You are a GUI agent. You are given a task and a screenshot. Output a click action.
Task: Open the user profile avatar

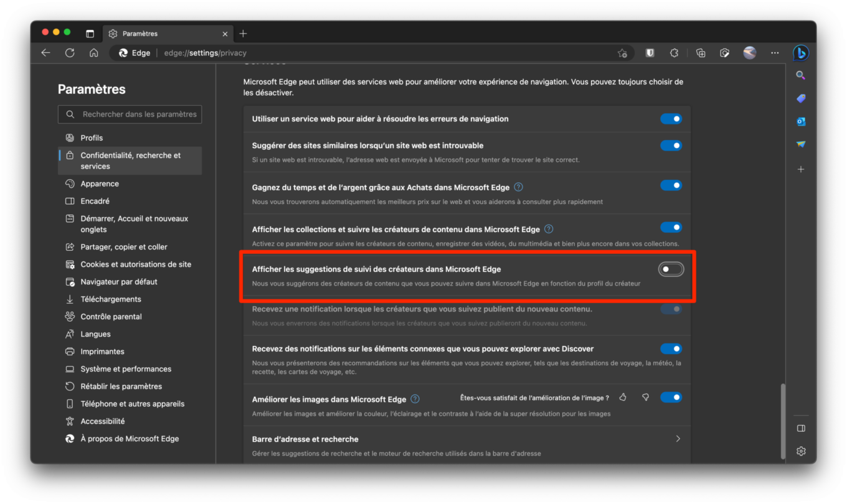coord(750,53)
